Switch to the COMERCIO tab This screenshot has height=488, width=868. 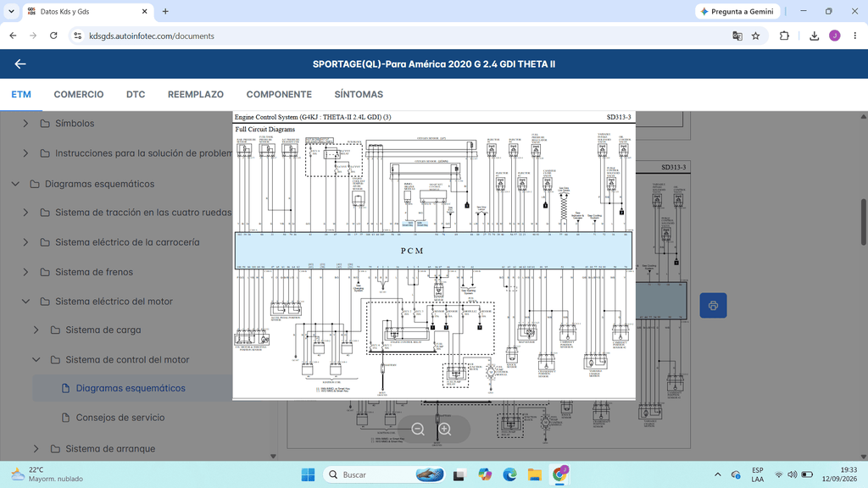click(79, 95)
